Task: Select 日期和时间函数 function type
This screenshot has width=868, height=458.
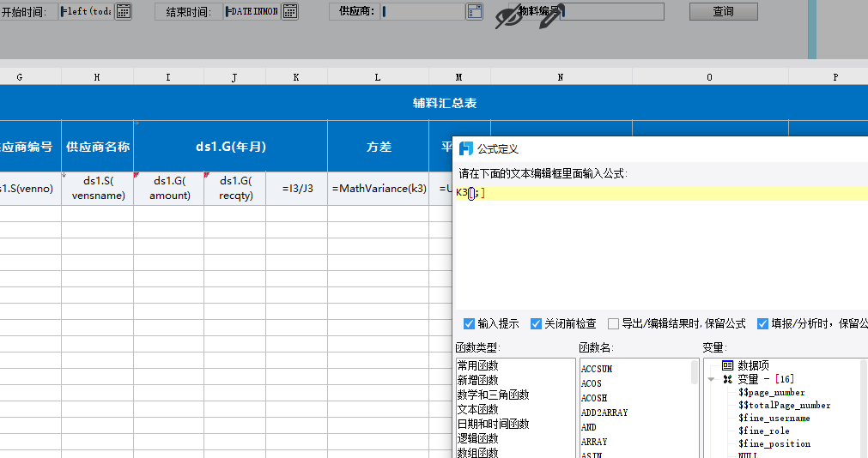Action: (x=493, y=424)
